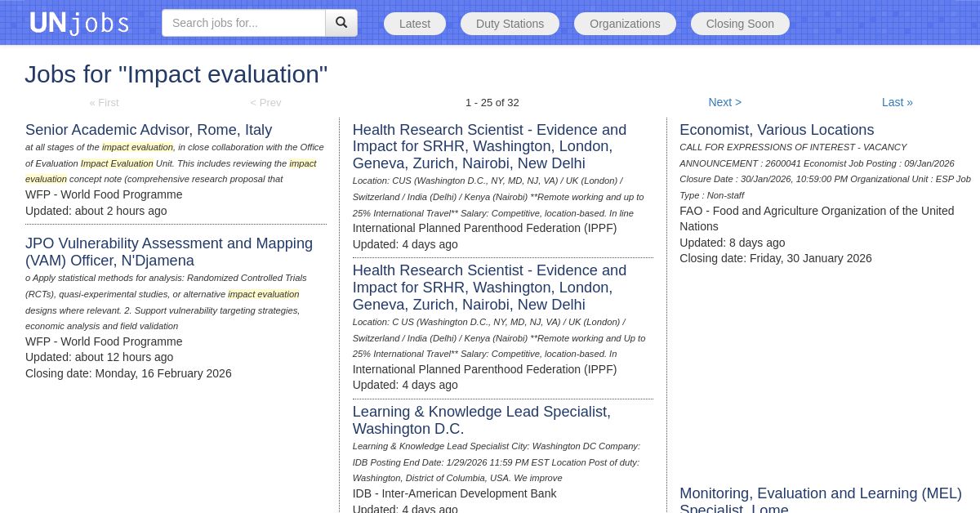Screen dimensions: 980x513
Task: Open first Health Research Scientist listing
Action: click(x=489, y=147)
